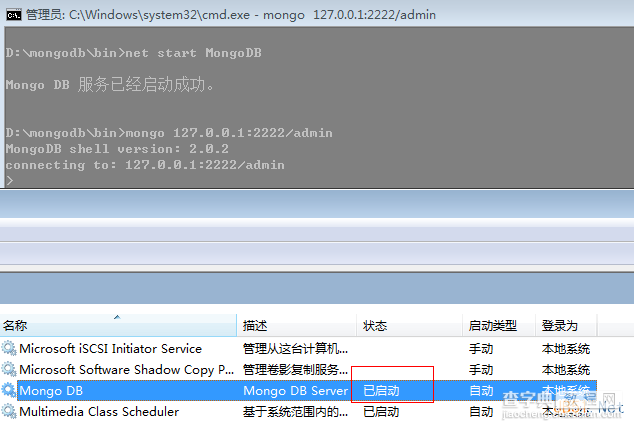The height and width of the screenshot is (421, 634).
Task: Click the 基于系统范围内的... description cell
Action: tap(295, 412)
